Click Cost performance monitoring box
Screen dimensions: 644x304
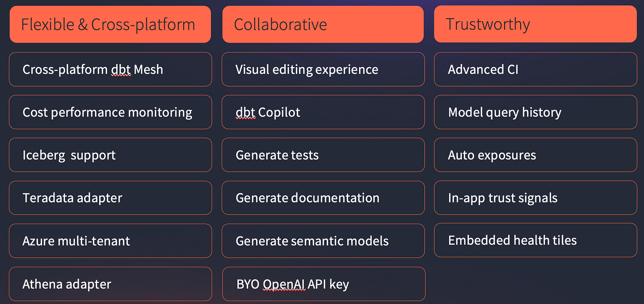[110, 112]
